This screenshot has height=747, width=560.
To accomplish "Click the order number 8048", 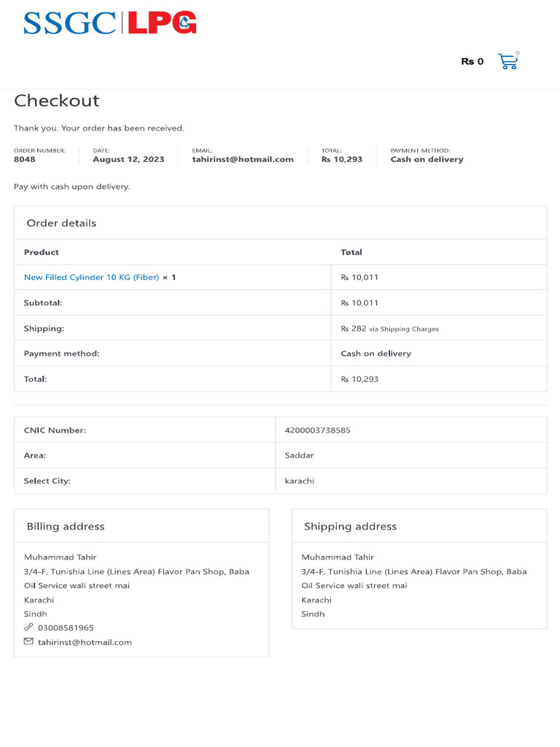I will pos(24,160).
